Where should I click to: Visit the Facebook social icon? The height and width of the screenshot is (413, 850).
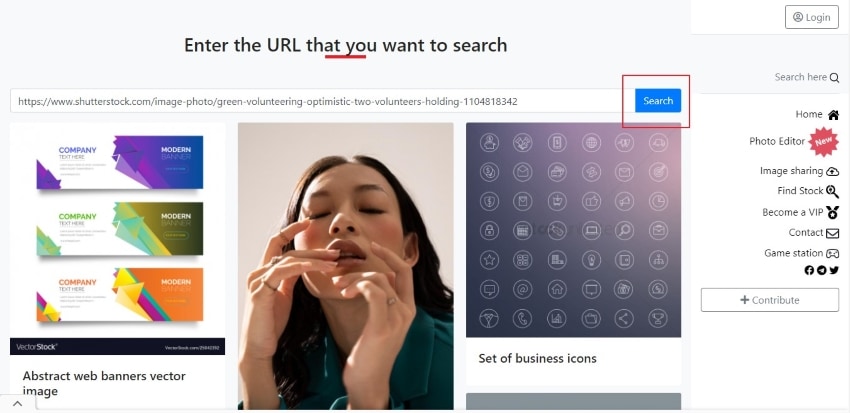pyautogui.click(x=809, y=270)
